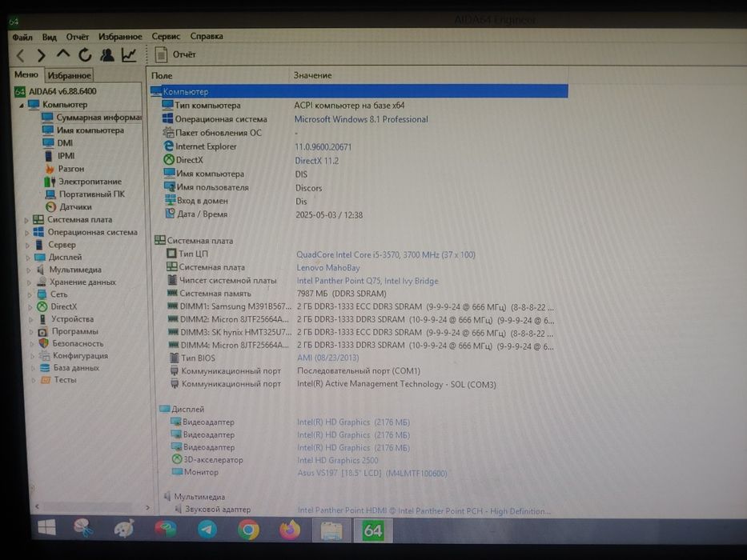Open the Lenovo MahoBay link
This screenshot has width=747, height=560.
pos(327,268)
